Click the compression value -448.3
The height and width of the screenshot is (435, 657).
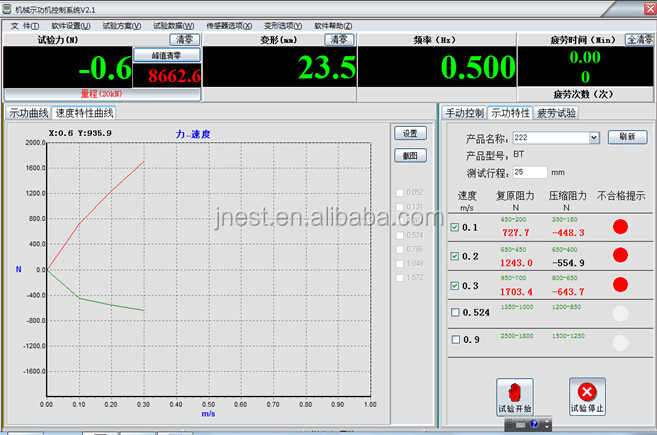tap(568, 233)
